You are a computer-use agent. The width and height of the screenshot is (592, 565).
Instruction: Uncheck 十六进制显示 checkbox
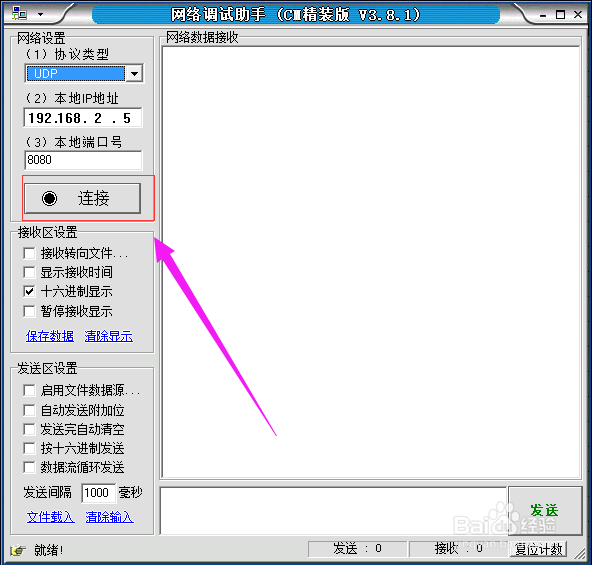[29, 292]
